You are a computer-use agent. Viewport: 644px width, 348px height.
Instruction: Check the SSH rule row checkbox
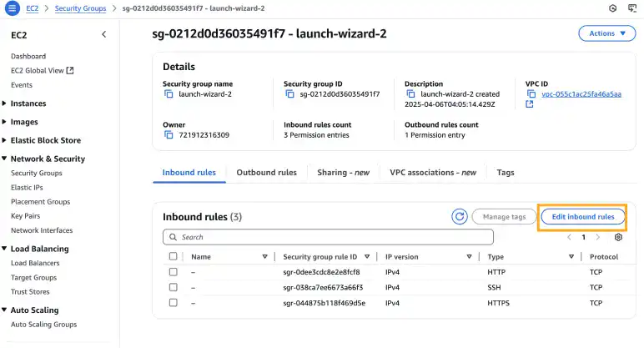174,287
